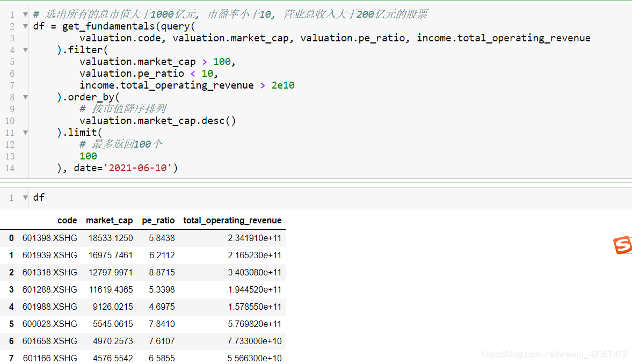Click pe_ratio value 5.3398

pyautogui.click(x=162, y=289)
